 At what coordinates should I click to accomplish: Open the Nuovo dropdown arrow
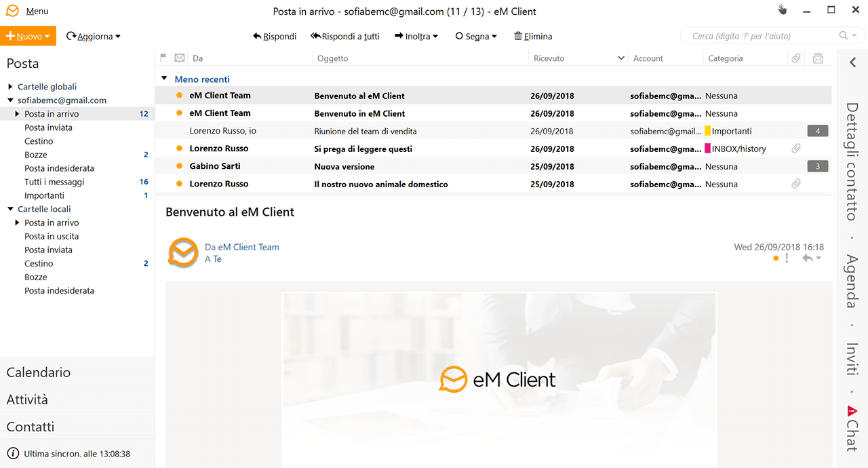click(x=47, y=37)
